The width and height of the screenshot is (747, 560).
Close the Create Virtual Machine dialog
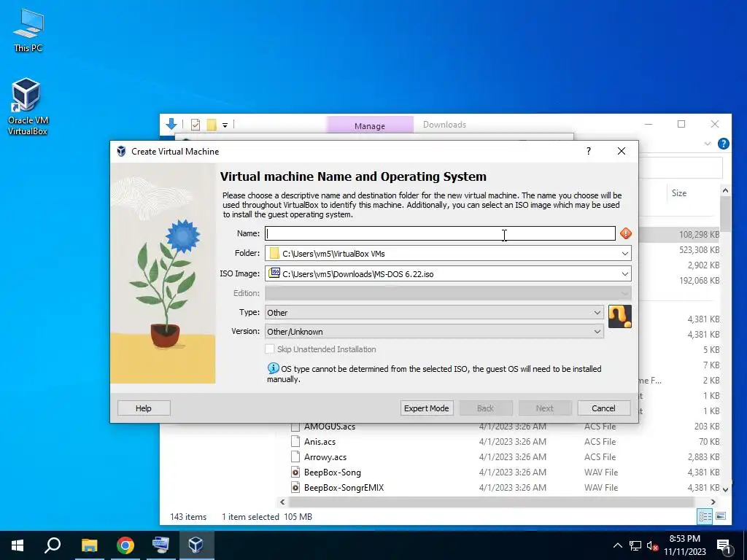622,151
